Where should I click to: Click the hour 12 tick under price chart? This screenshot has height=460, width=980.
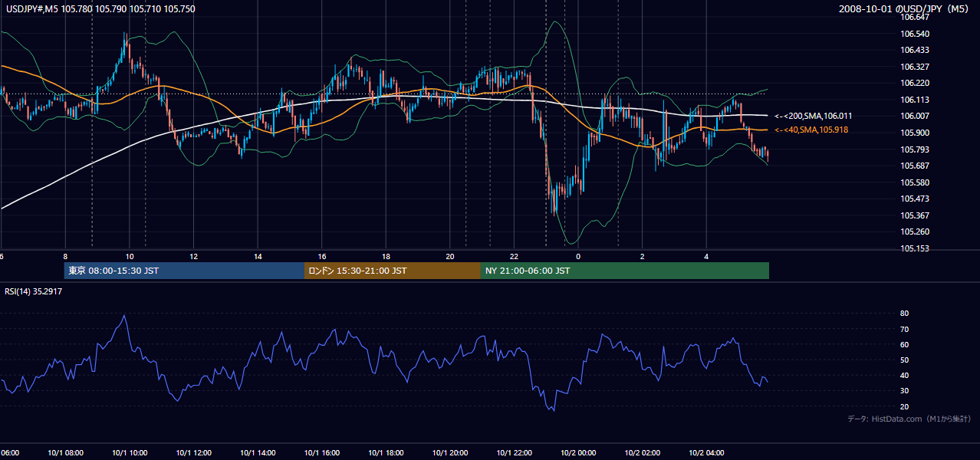tap(194, 257)
